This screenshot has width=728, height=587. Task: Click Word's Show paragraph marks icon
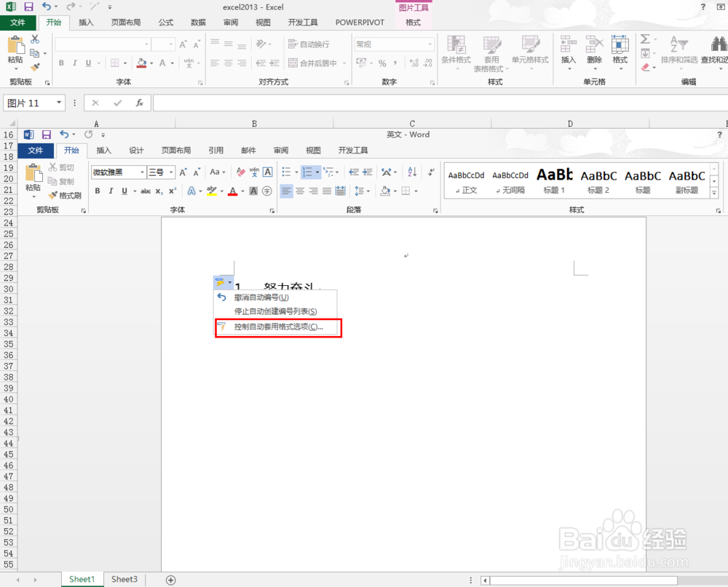point(431,172)
